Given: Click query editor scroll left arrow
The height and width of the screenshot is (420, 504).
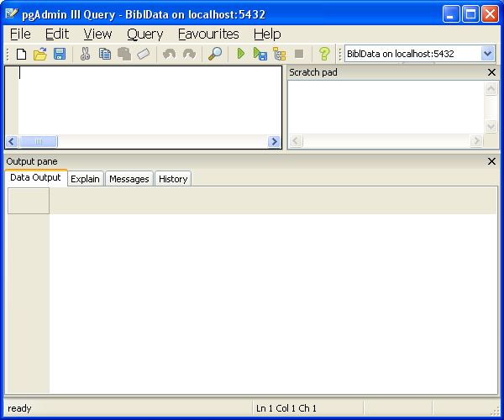Looking at the screenshot, I should click(x=12, y=141).
